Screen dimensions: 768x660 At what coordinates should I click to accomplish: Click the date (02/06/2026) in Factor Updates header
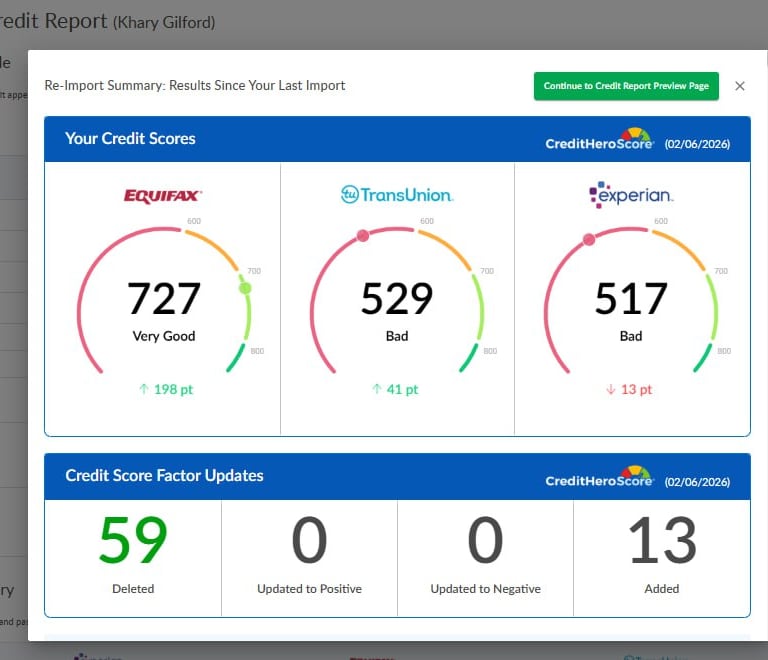point(697,482)
